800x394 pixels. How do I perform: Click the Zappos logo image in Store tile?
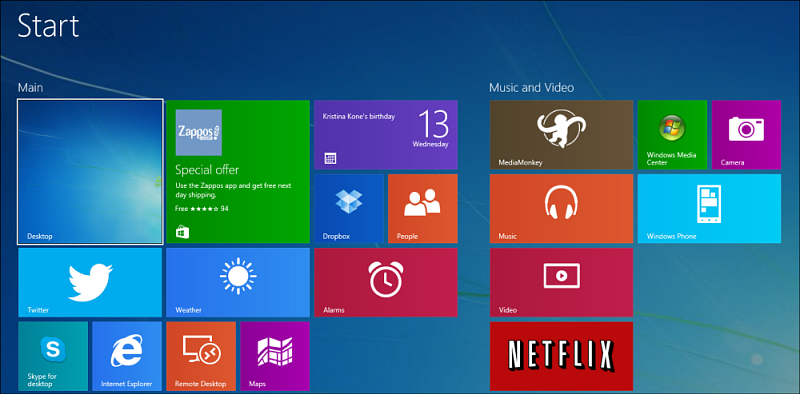click(198, 132)
